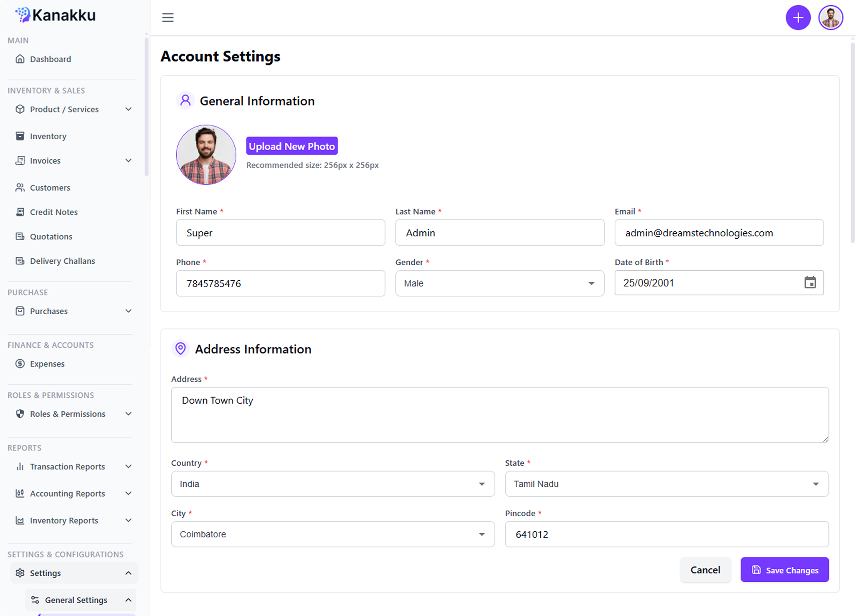The width and height of the screenshot is (856, 616).
Task: Click the Dashboard home icon
Action: pyautogui.click(x=20, y=59)
